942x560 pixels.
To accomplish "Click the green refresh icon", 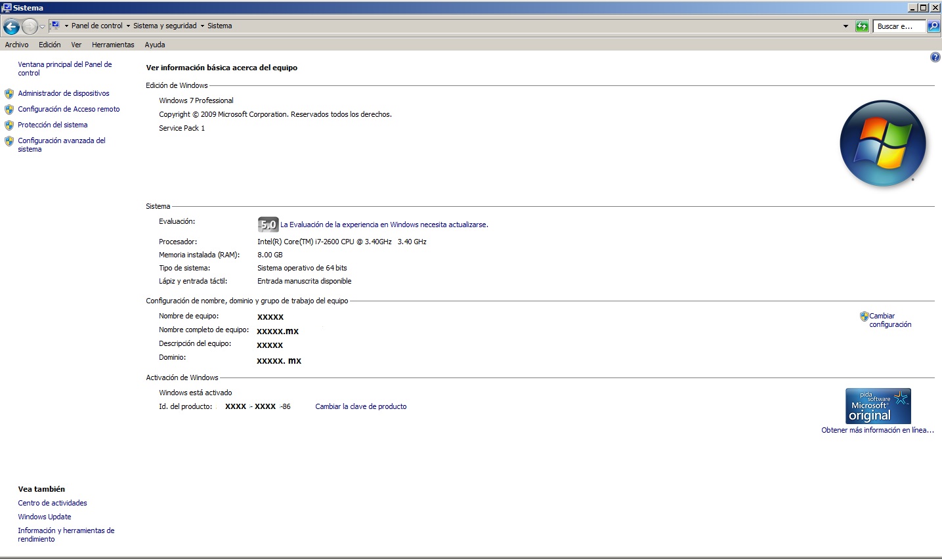I will [862, 26].
